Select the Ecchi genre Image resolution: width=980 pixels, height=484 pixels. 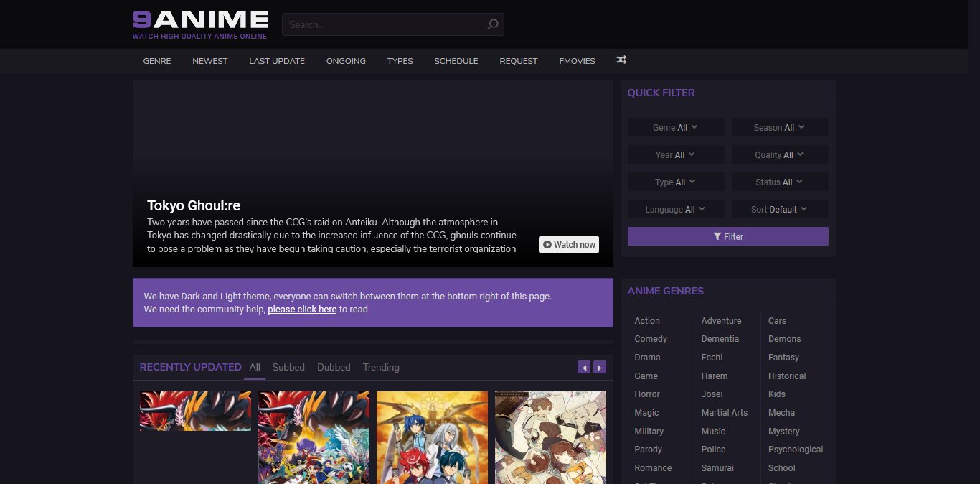point(712,358)
